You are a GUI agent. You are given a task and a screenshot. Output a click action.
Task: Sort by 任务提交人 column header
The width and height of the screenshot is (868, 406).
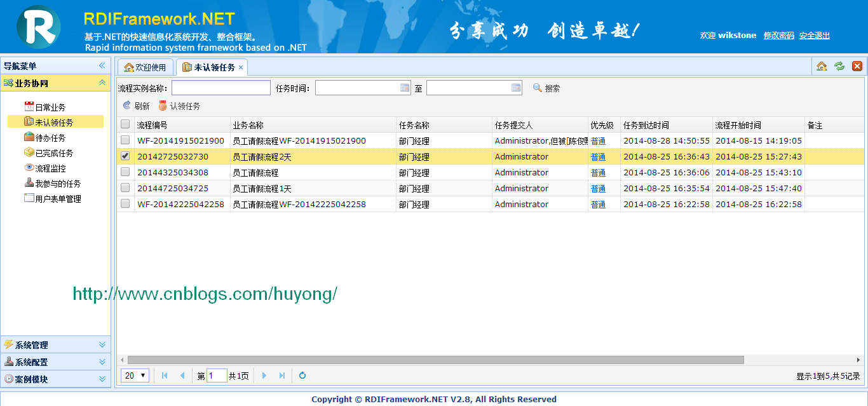click(x=540, y=125)
